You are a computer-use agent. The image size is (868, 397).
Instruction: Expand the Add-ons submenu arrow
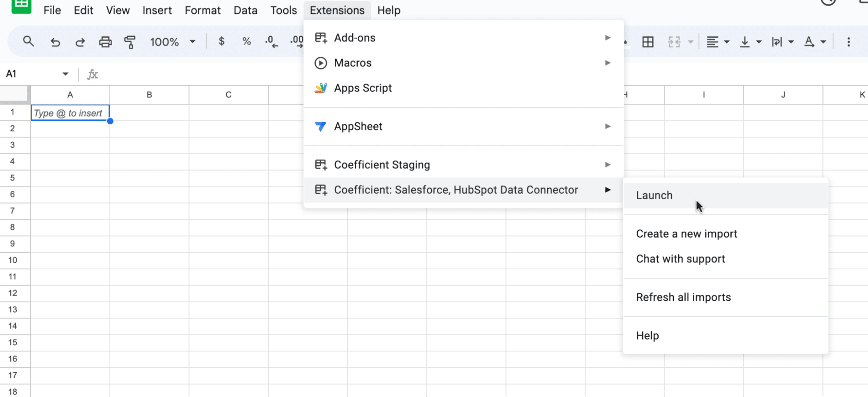pyautogui.click(x=608, y=38)
